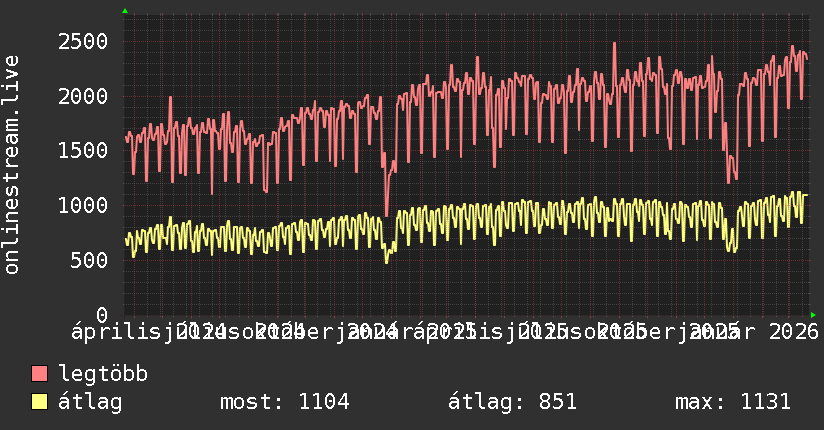
Task: Select the átlag legend label beside the yellow swatch
Action: 90,402
